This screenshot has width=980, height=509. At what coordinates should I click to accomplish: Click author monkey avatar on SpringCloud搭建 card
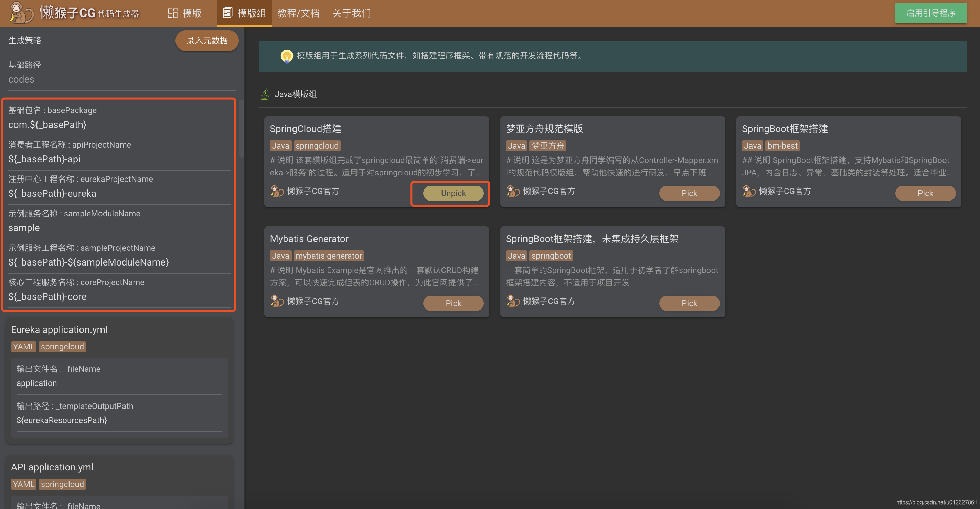click(277, 191)
